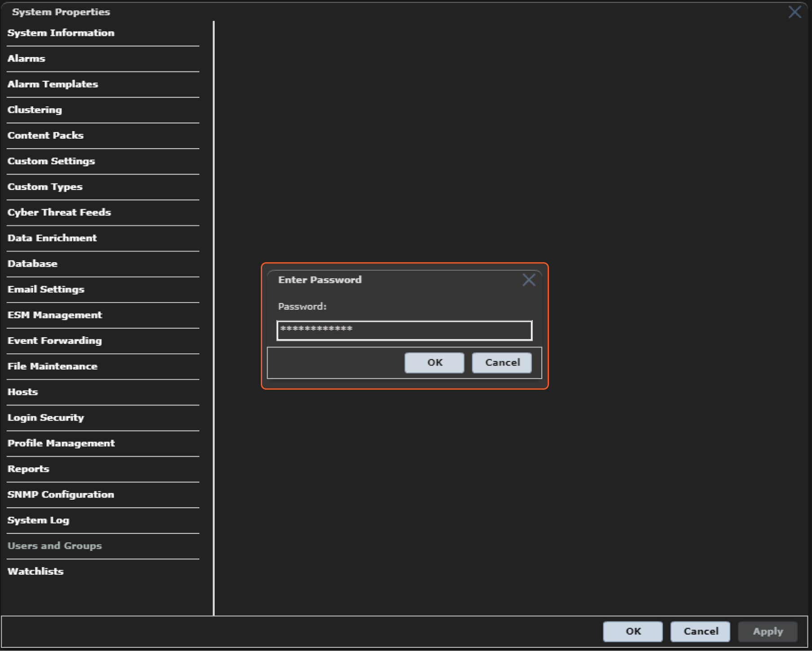Open Email Settings
812x651 pixels.
click(46, 290)
